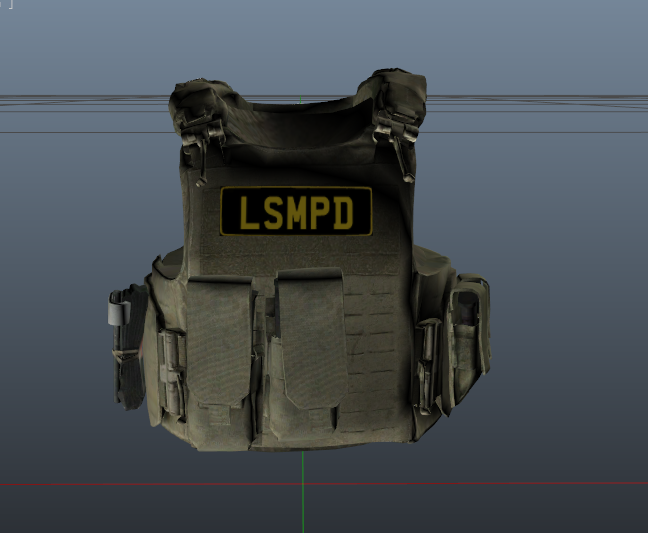Click the bracket text in the top-left corner

(8, 5)
